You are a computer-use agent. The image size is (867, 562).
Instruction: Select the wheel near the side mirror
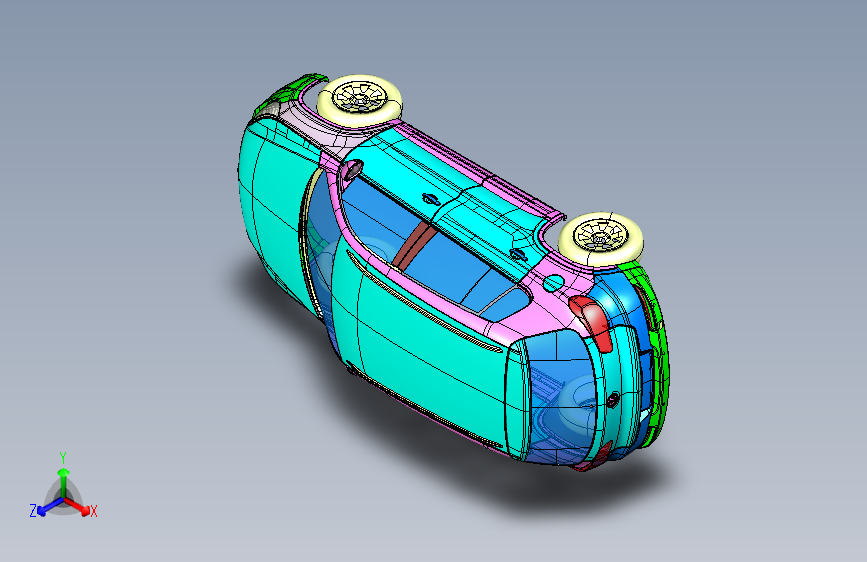coord(359,100)
